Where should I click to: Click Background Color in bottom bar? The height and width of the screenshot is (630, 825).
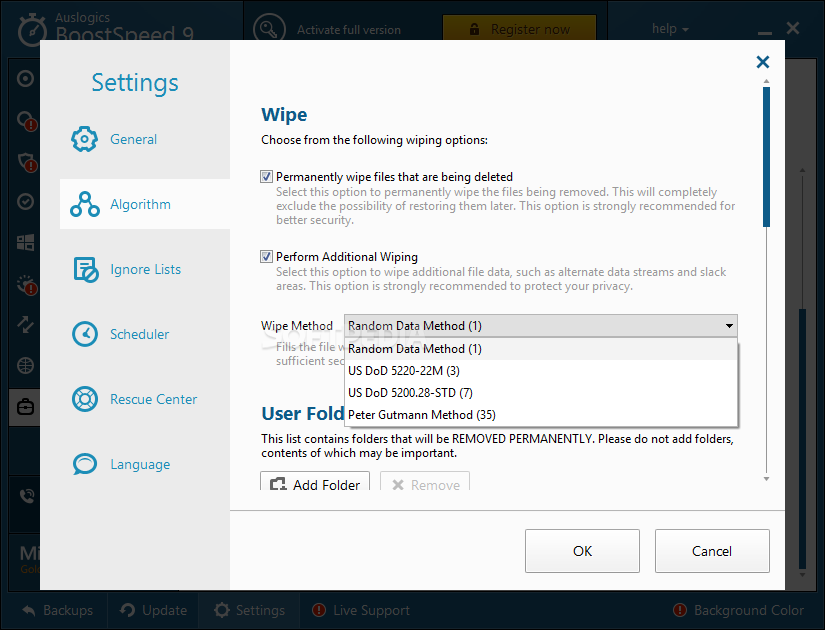(739, 611)
